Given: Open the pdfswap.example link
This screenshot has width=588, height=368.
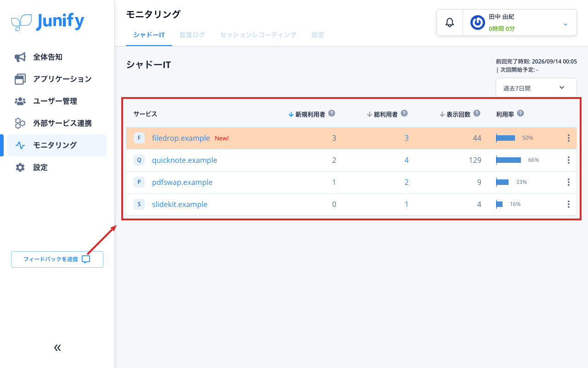Looking at the screenshot, I should [x=182, y=182].
